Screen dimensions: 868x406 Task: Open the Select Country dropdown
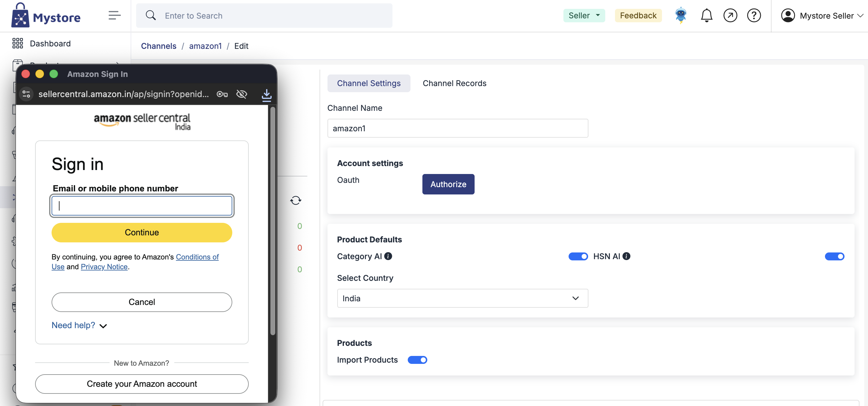462,298
